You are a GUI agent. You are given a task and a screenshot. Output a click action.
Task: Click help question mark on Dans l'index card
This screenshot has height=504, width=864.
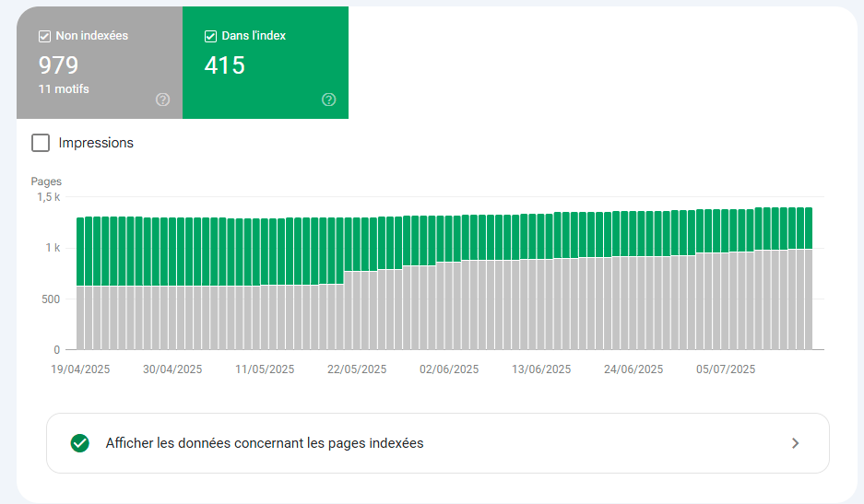pyautogui.click(x=329, y=100)
